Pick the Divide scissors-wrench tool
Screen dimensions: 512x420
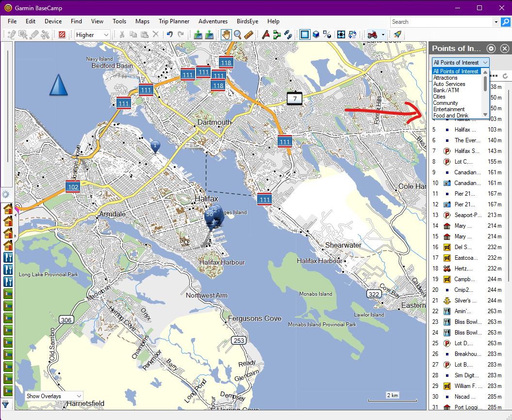tap(45, 34)
